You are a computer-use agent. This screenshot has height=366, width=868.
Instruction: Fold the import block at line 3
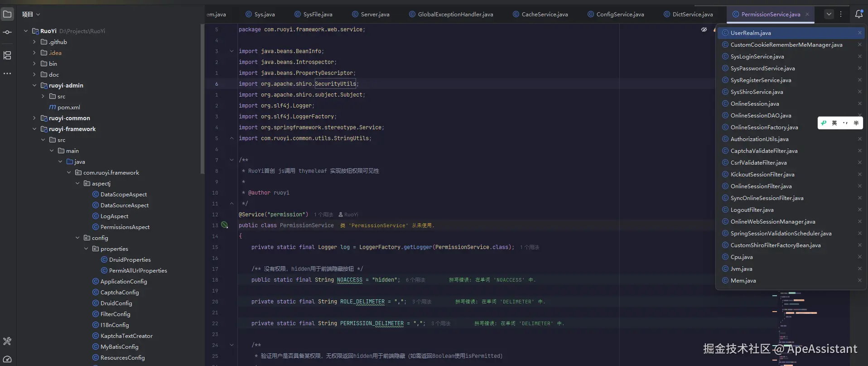click(x=231, y=51)
